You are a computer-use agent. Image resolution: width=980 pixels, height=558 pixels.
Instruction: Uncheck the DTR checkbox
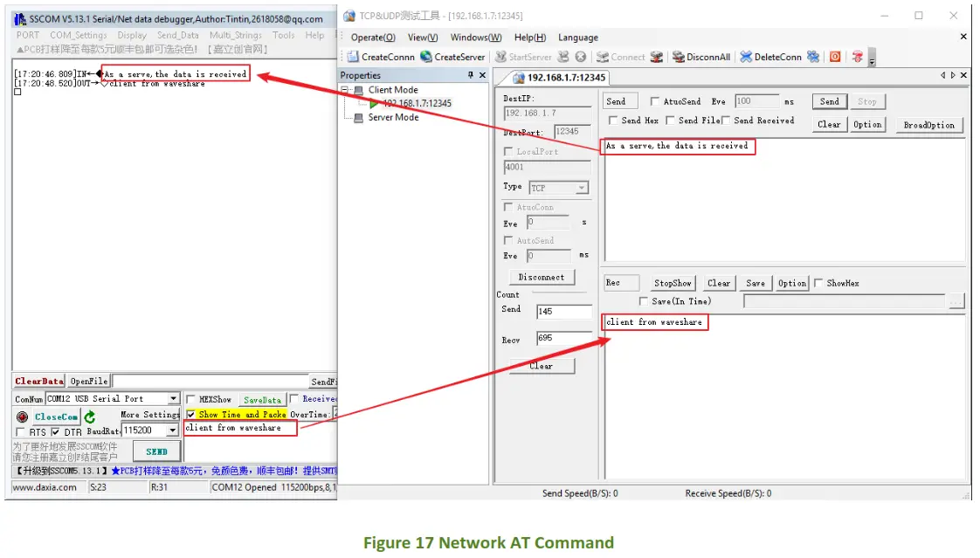[56, 431]
